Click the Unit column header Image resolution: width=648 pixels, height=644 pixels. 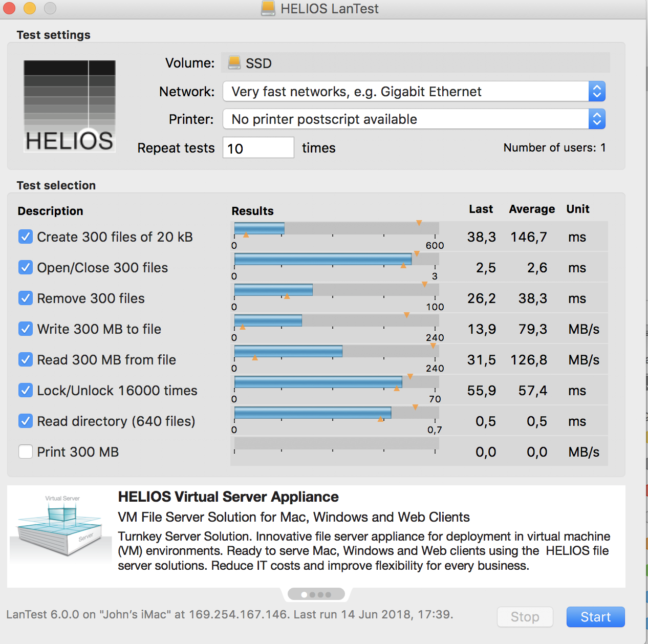click(578, 209)
